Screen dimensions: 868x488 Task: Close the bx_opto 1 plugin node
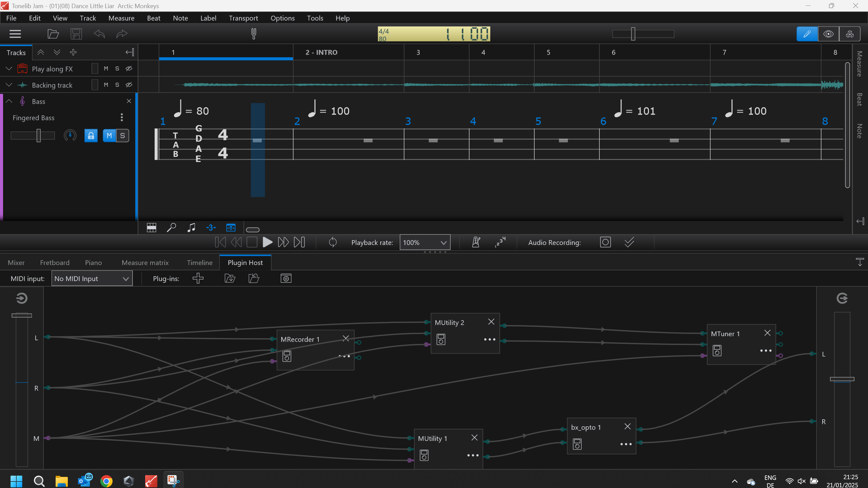tap(628, 426)
